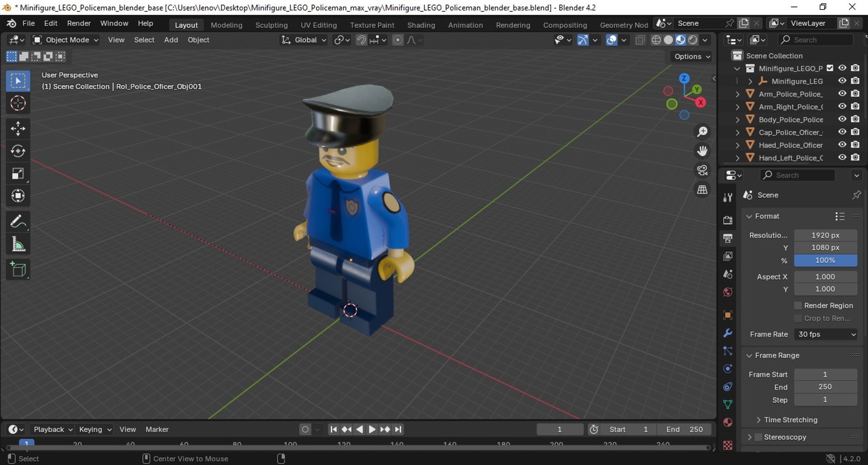Switch to wireframe viewport shading
Viewport: 868px width, 465px height.
tap(656, 40)
